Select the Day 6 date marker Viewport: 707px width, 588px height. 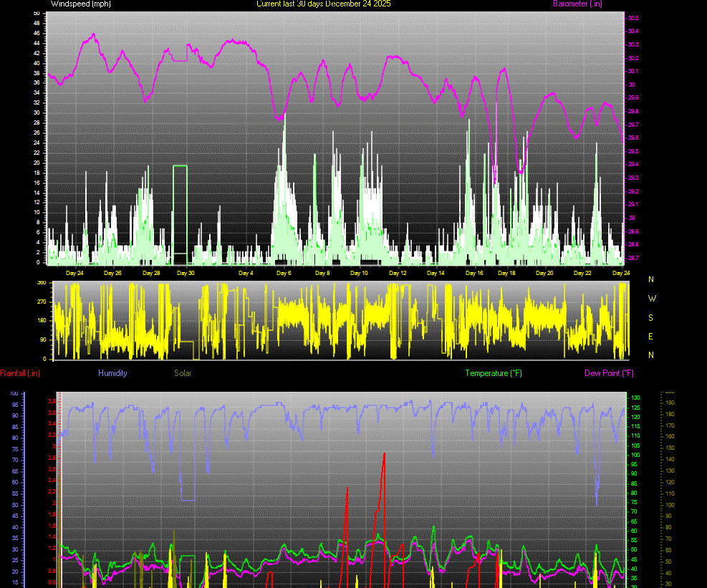pyautogui.click(x=284, y=273)
